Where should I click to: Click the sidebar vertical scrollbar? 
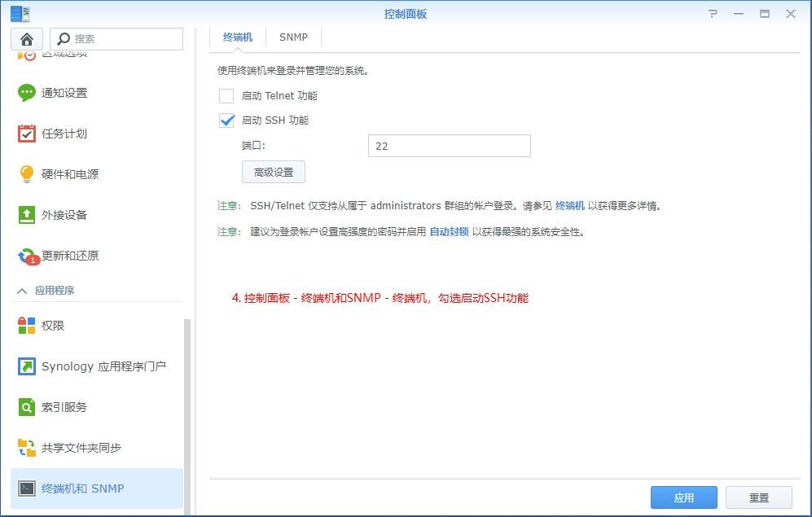point(187,407)
